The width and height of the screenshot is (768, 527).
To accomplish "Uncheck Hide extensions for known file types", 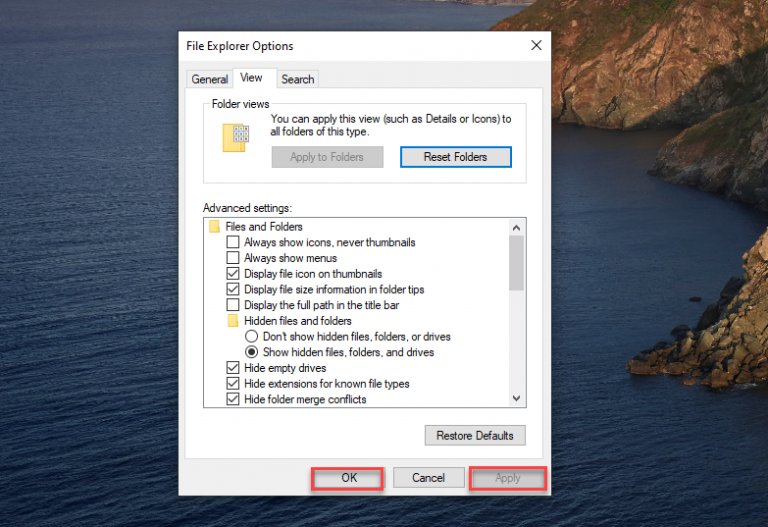I will [x=233, y=383].
